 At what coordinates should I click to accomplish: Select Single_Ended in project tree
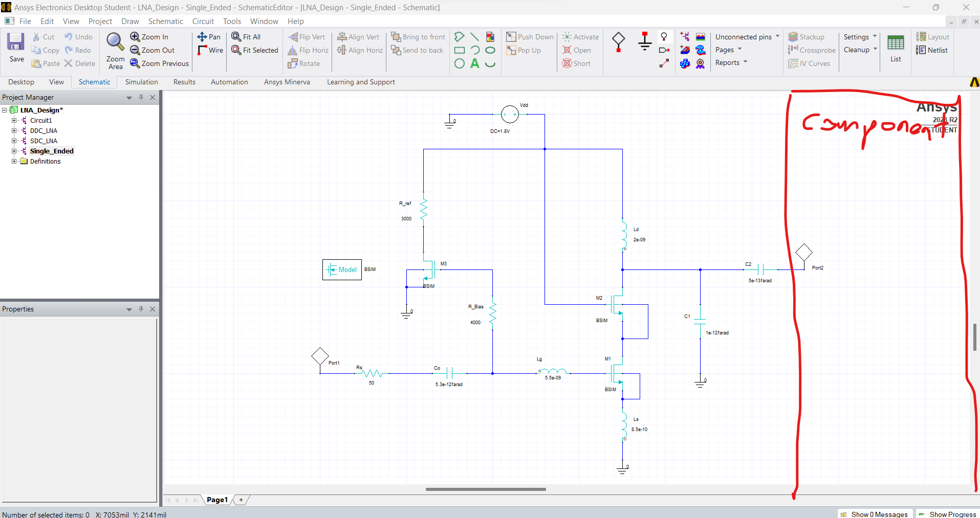tap(52, 151)
